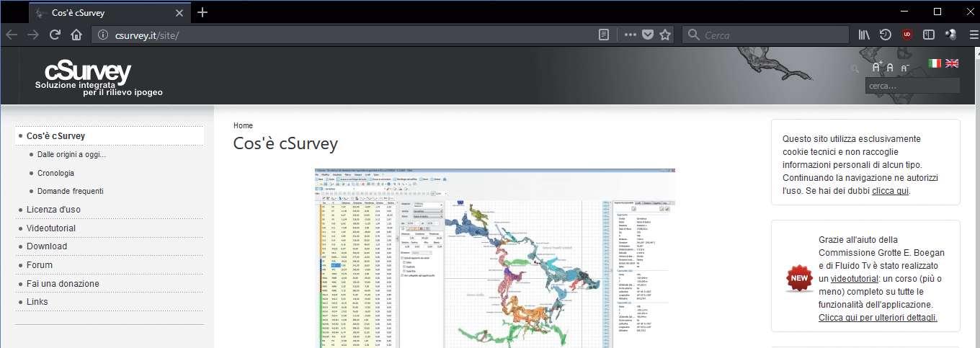Click the 'clicca qui' cookie link
Viewport: 980px width, 348px height.
coord(890,191)
